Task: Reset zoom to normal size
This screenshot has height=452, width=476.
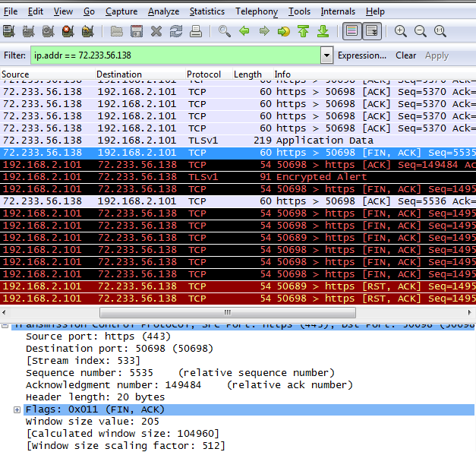Action: point(440,31)
